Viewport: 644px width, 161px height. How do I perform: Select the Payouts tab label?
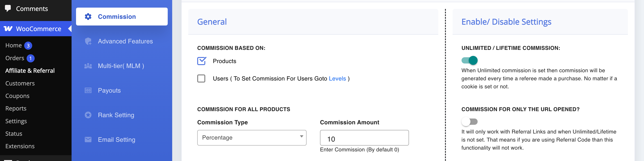109,91
